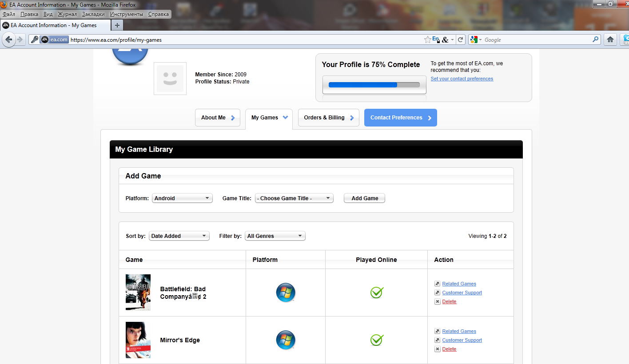This screenshot has width=629, height=364.
Task: Click the green Played Online checkmark for Mirror's Edge
Action: [x=377, y=340]
